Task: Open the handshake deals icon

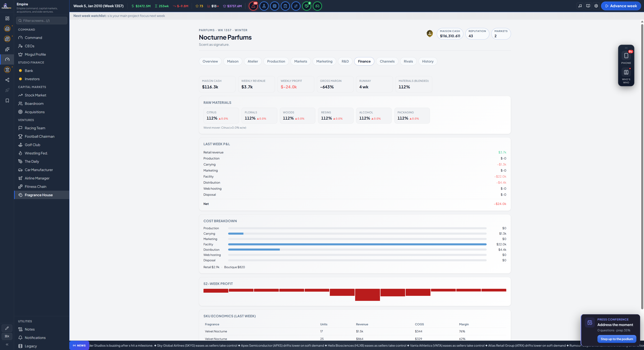Action: tap(306, 6)
